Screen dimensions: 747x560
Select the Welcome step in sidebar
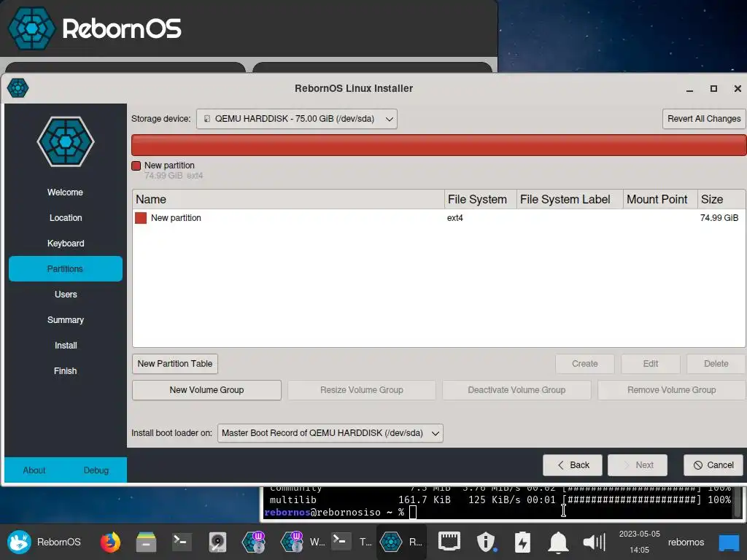pos(65,192)
